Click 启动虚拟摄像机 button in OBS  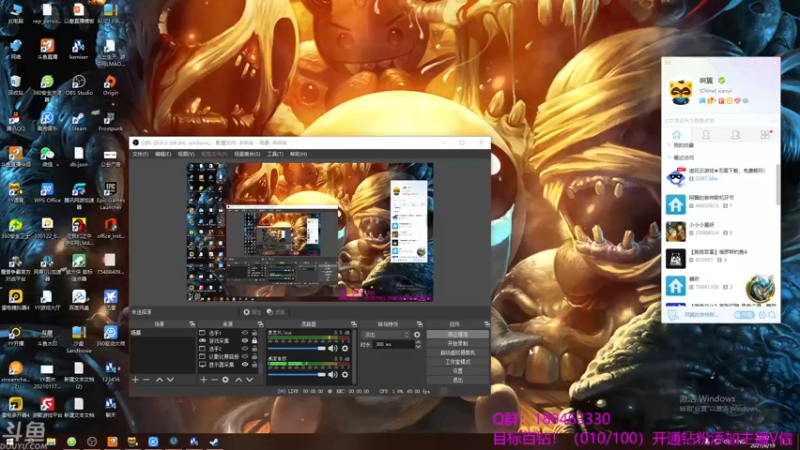[x=458, y=353]
